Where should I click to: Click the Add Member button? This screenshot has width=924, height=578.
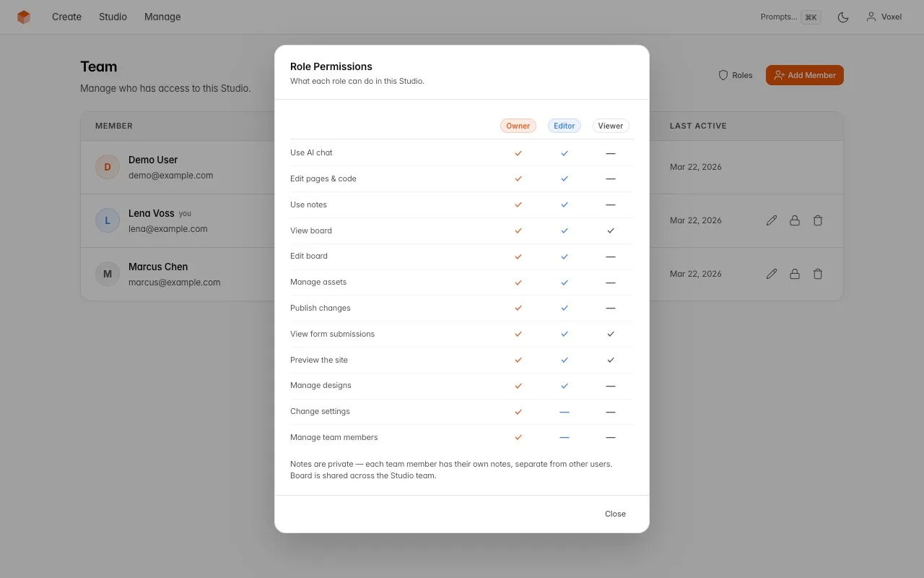[804, 74]
